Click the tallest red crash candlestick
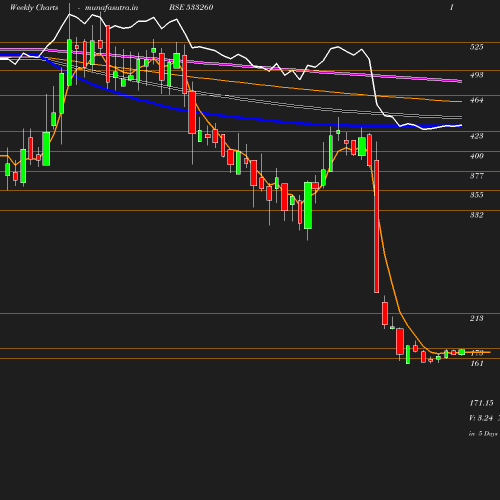Image resolution: width=500 pixels, height=500 pixels. pyautogui.click(x=376, y=226)
